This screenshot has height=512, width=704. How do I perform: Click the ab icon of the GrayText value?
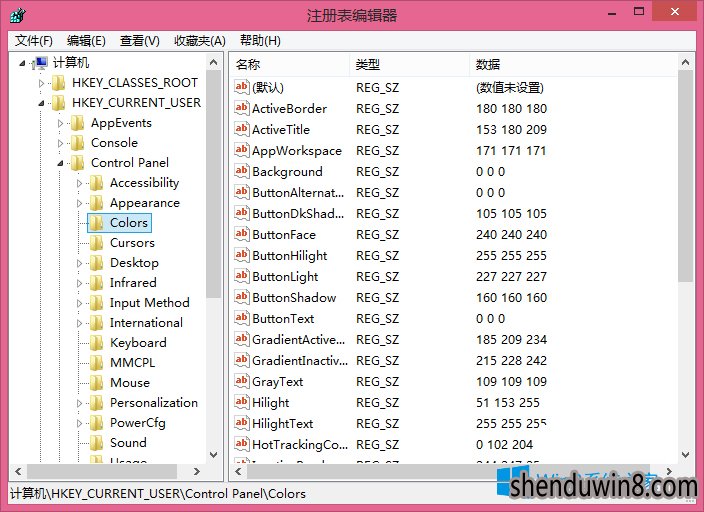point(242,381)
